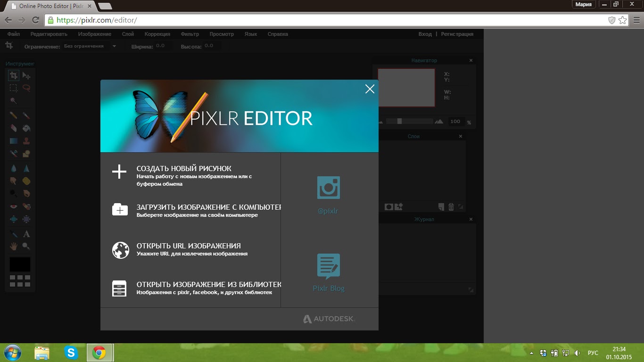This screenshot has height=362, width=644.
Task: Click Открыть URL изображения
Action: click(189, 246)
